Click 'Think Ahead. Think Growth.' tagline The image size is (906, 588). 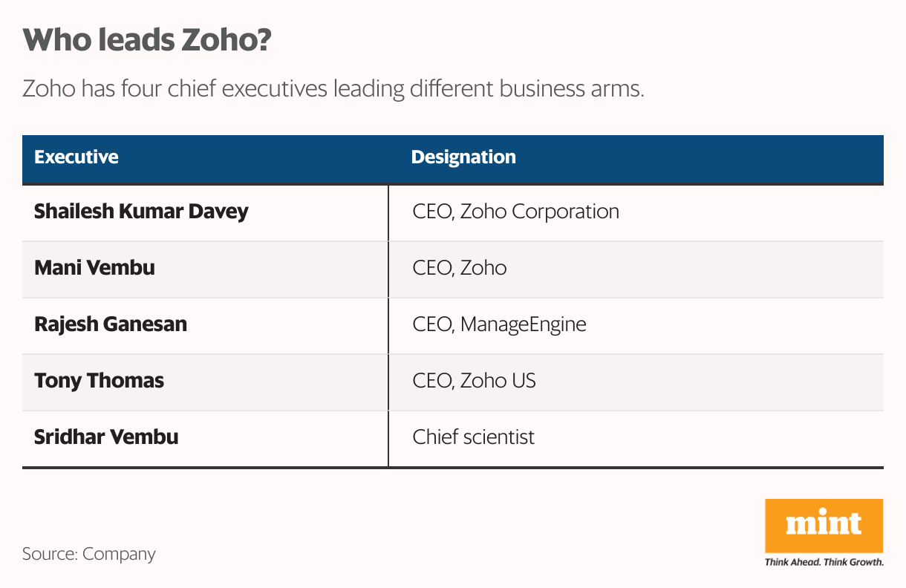pyautogui.click(x=824, y=561)
